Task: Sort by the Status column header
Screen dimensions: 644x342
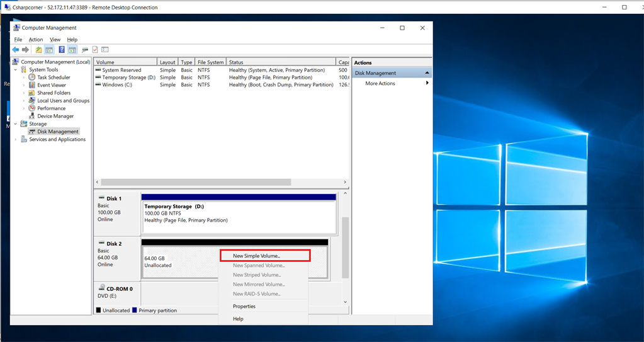Action: tap(281, 62)
